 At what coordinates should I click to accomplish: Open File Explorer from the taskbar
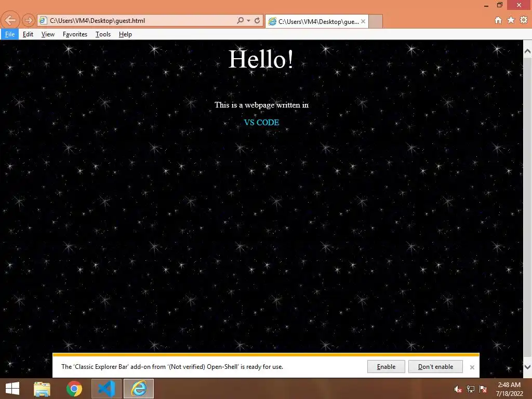click(42, 389)
